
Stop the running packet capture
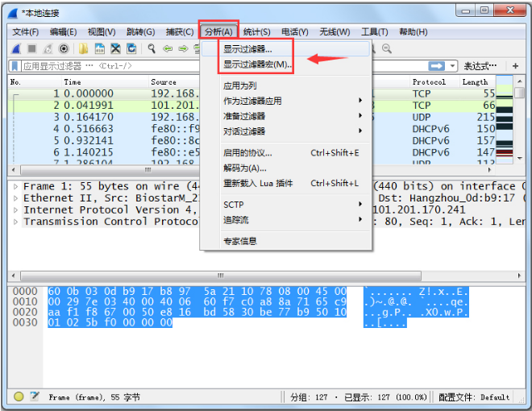[x=32, y=49]
